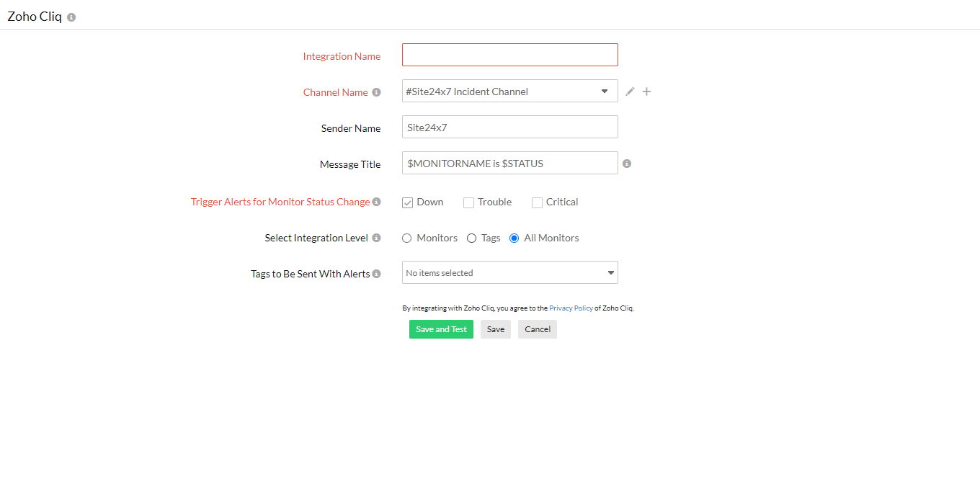
Task: Select the Tags integration level option
Action: [472, 238]
